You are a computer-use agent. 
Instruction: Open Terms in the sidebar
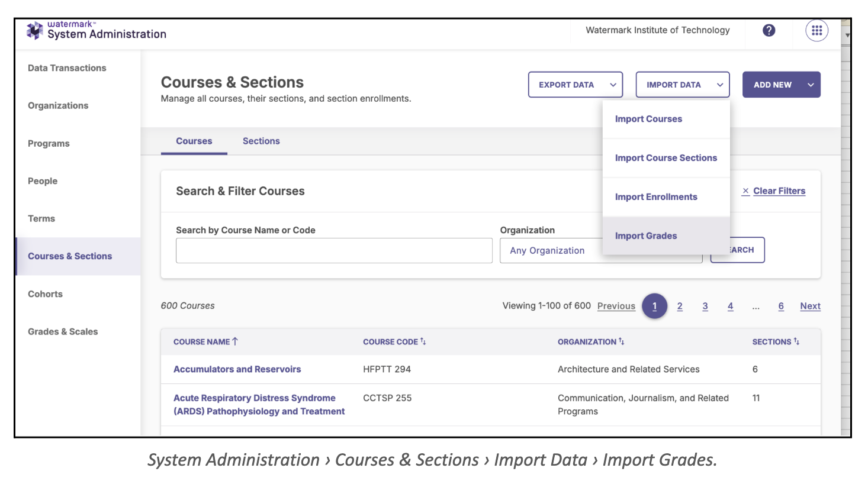41,218
